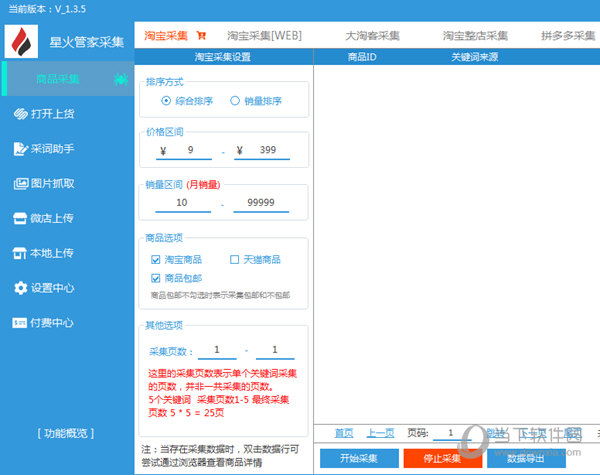600x475 pixels.
Task: Open the 大淘客采集 tab
Action: (x=372, y=36)
